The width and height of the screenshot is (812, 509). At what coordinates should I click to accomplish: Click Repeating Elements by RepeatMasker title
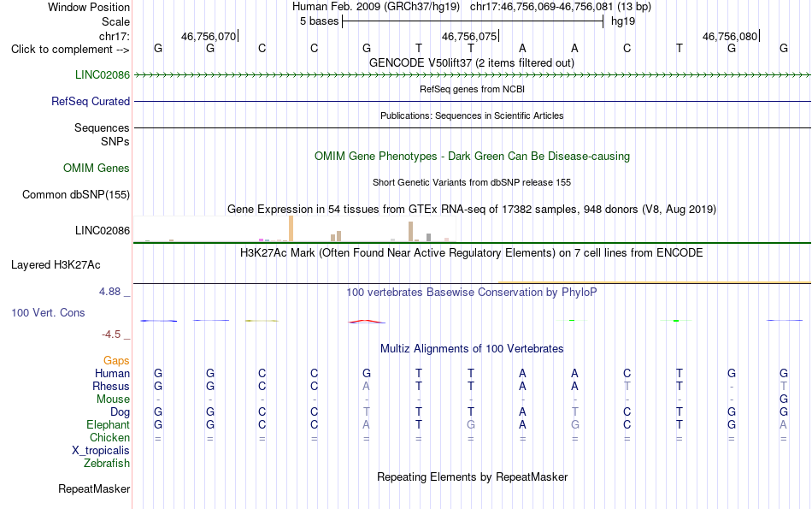point(472,476)
